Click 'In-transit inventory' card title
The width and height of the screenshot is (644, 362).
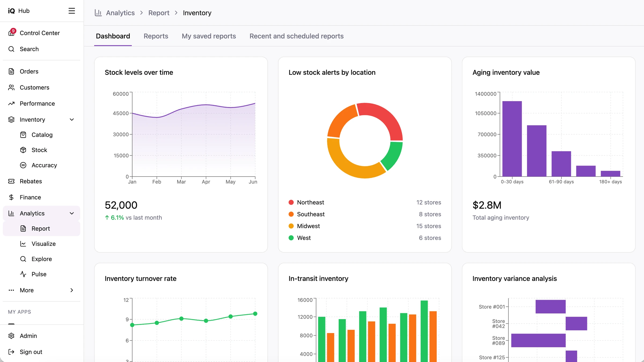[x=318, y=279]
